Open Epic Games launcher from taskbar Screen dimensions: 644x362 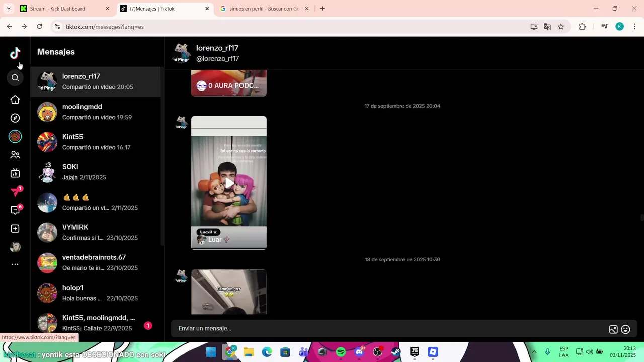pos(415,352)
